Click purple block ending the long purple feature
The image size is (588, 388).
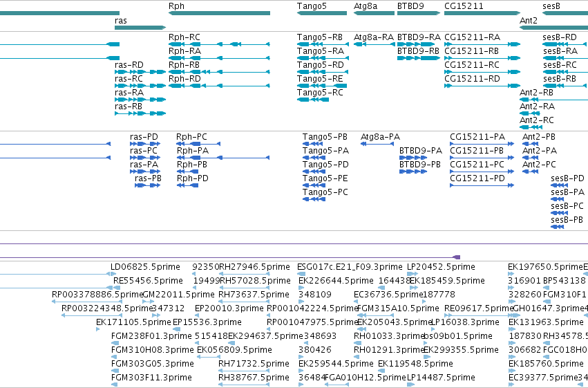(x=457, y=257)
